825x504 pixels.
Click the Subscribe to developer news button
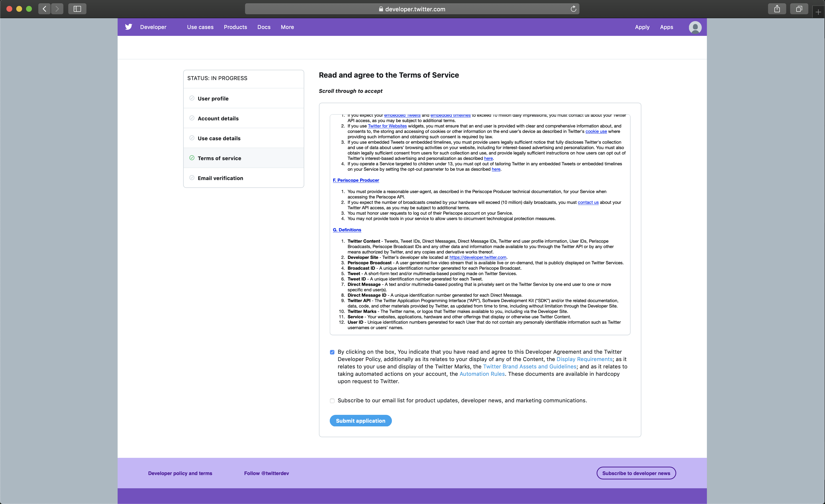[x=636, y=473]
